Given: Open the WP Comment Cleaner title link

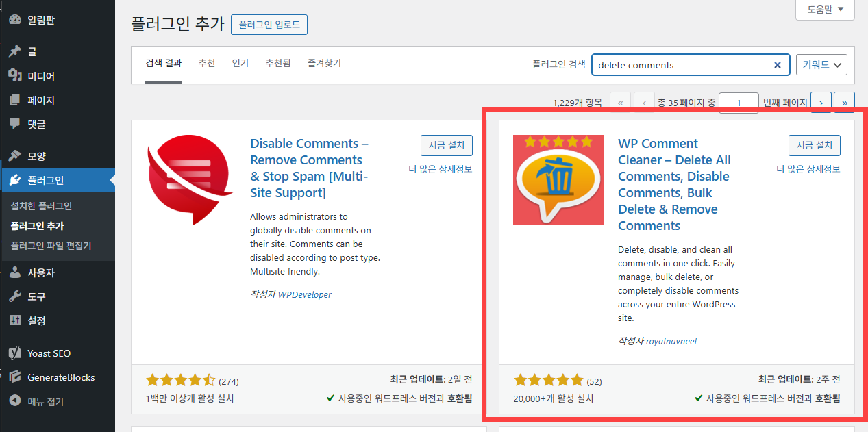Looking at the screenshot, I should tap(675, 185).
